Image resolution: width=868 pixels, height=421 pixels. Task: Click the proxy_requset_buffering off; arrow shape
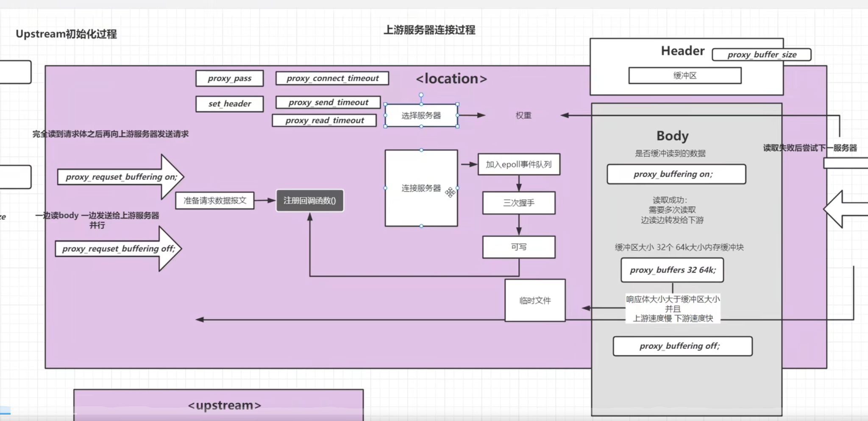point(118,249)
